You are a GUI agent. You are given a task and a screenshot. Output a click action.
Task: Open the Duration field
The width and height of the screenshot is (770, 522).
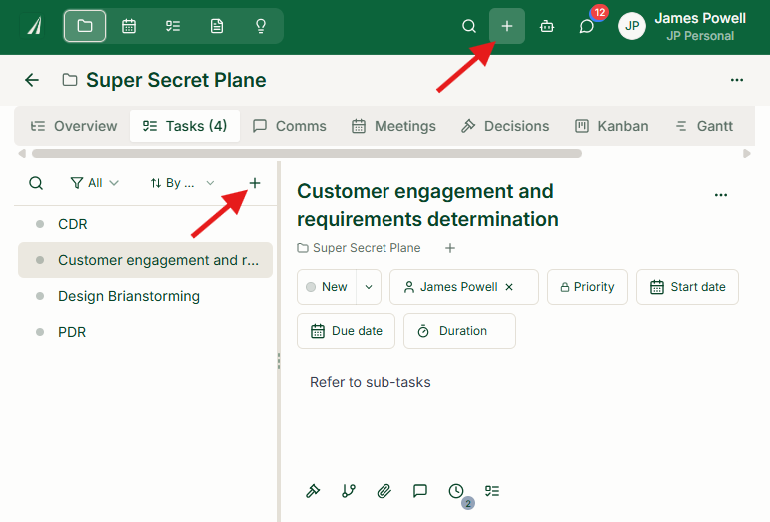pyautogui.click(x=459, y=331)
